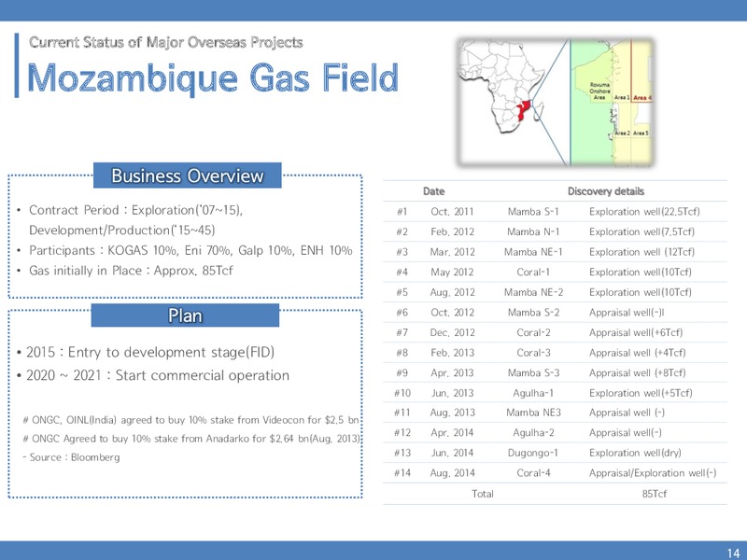
Task: Click the 'Apr. 2013' date cell
Action: [452, 372]
